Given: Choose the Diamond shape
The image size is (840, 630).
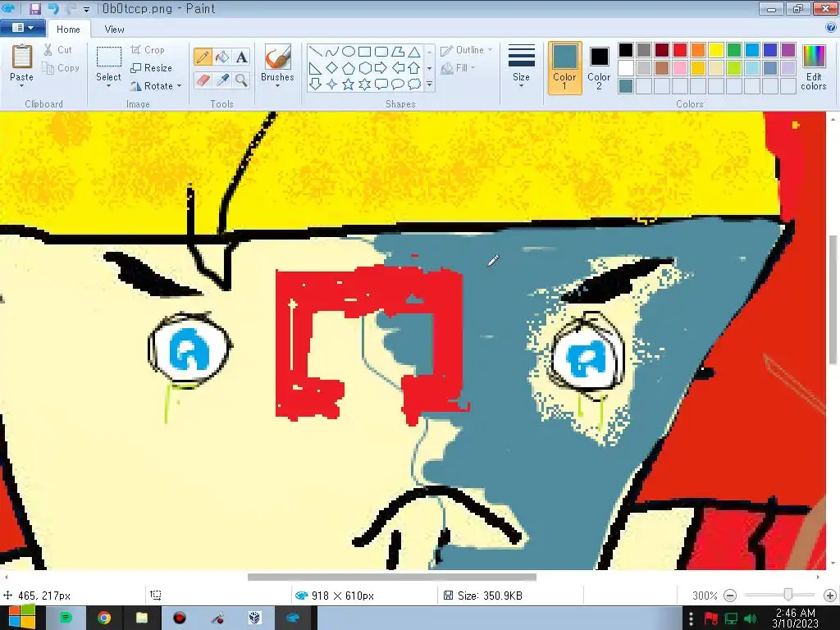Looking at the screenshot, I should coord(332,68).
